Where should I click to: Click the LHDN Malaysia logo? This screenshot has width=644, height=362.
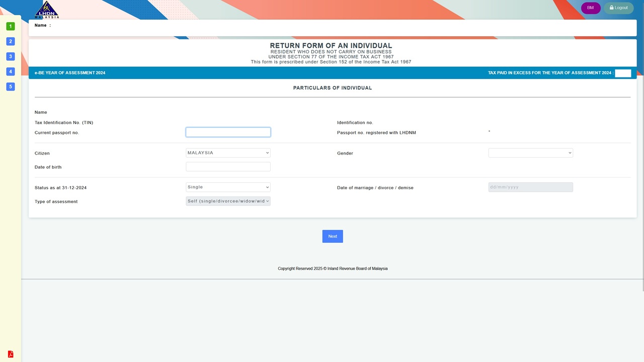point(47,10)
